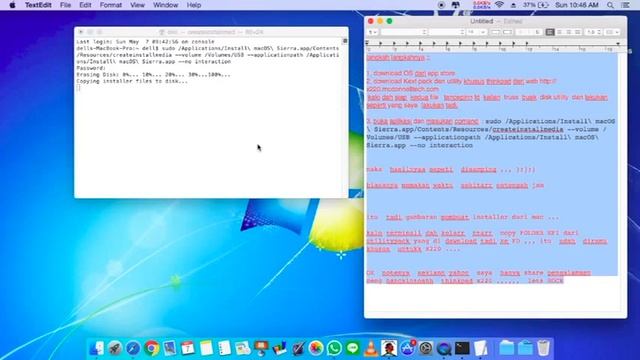Open the first blue folder stack in Dock
This screenshot has width=640, height=360.
pos(507,348)
